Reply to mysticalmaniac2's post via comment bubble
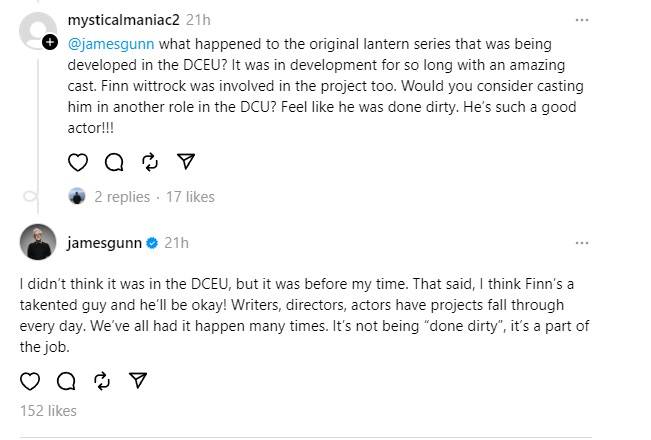This screenshot has height=440, width=651. (x=113, y=161)
